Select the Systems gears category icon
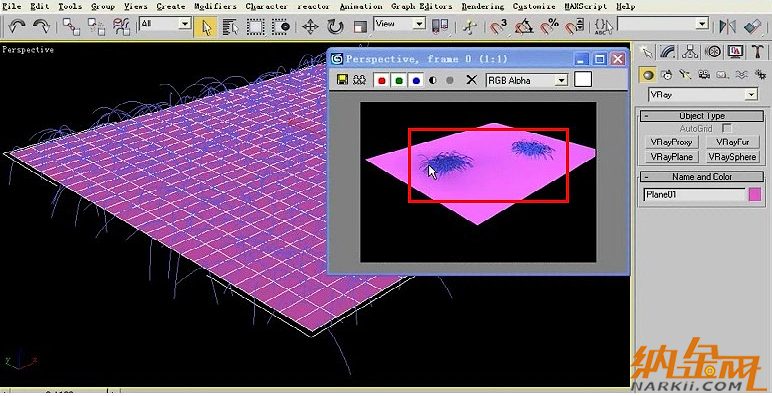This screenshot has width=772, height=396. (760, 75)
